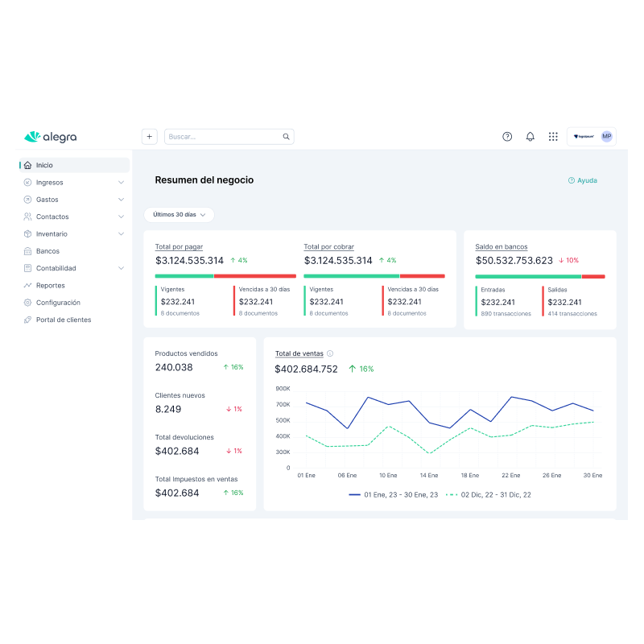Click the Alegra logo
This screenshot has height=644, width=644.
click(x=51, y=137)
